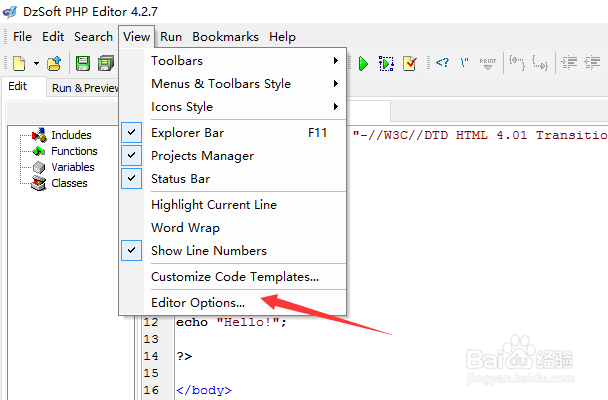
Task: Open the New file dropdown arrow
Action: (36, 63)
